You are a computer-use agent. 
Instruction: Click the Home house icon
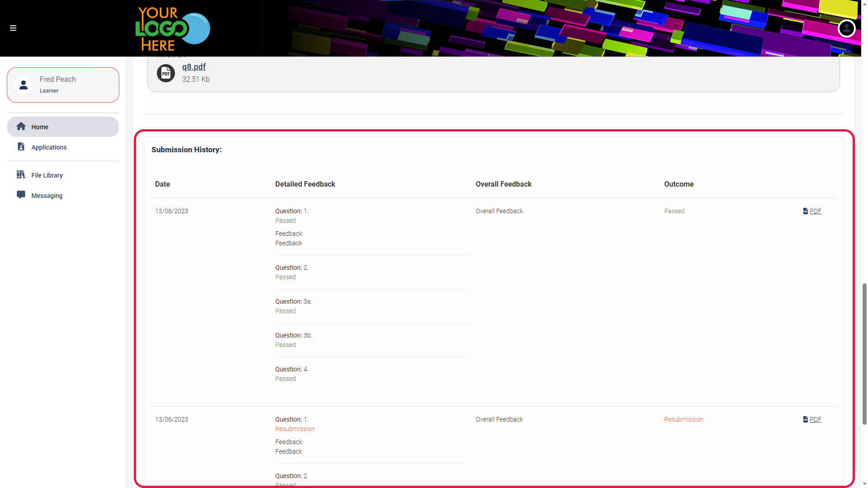(21, 127)
